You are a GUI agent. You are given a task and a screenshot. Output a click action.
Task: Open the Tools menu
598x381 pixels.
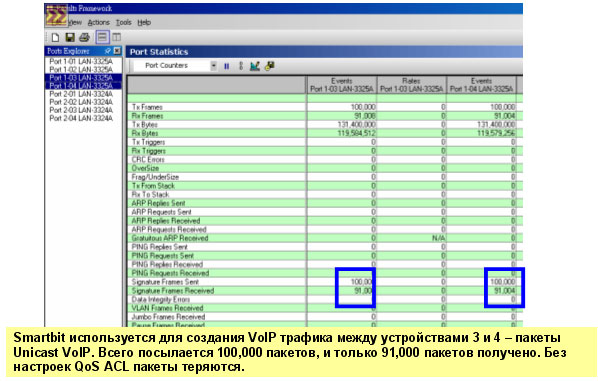click(124, 23)
